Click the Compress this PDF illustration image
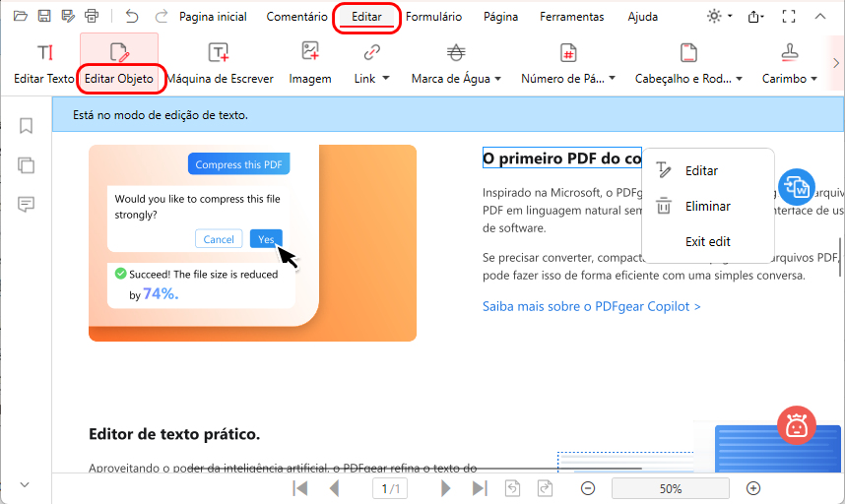The width and height of the screenshot is (845, 504). (x=253, y=243)
